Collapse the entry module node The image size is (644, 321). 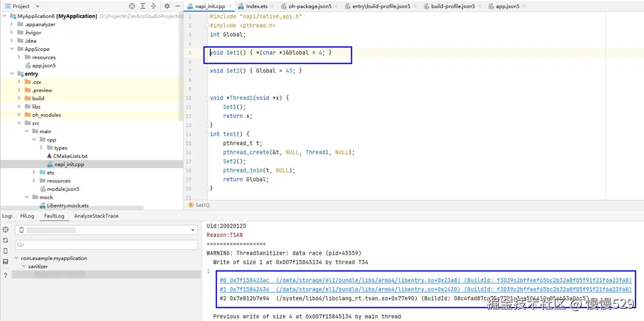12,74
